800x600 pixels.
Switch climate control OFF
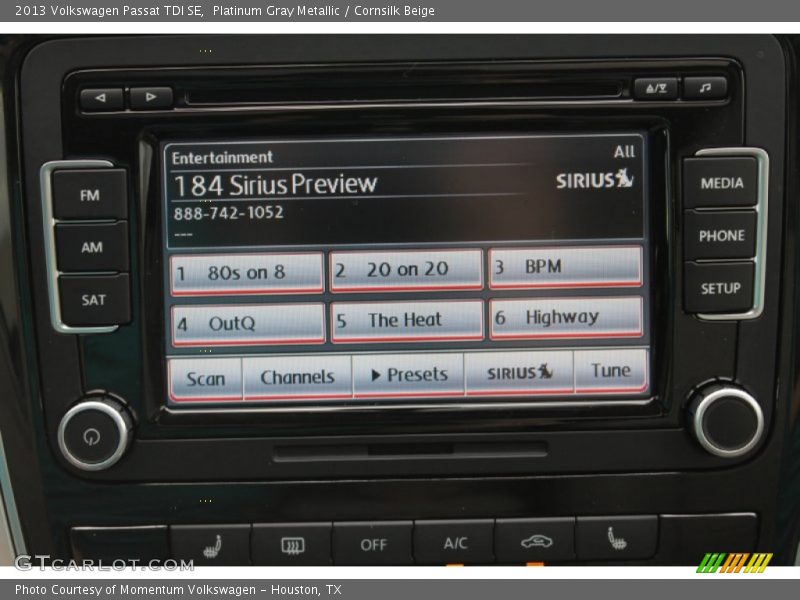[373, 544]
